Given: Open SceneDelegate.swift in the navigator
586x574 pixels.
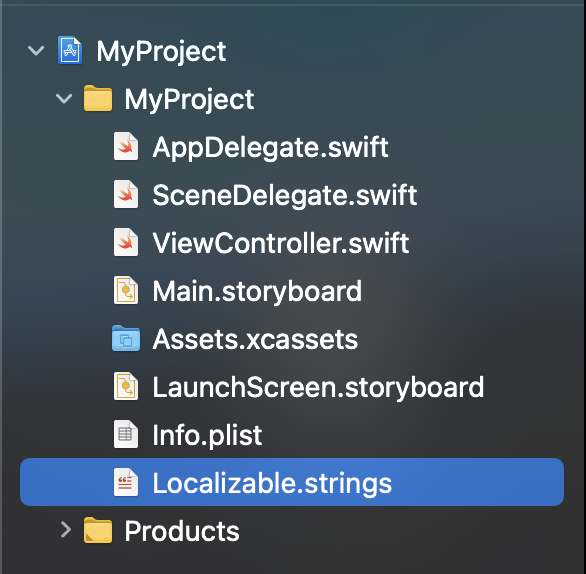Looking at the screenshot, I should pyautogui.click(x=284, y=195).
